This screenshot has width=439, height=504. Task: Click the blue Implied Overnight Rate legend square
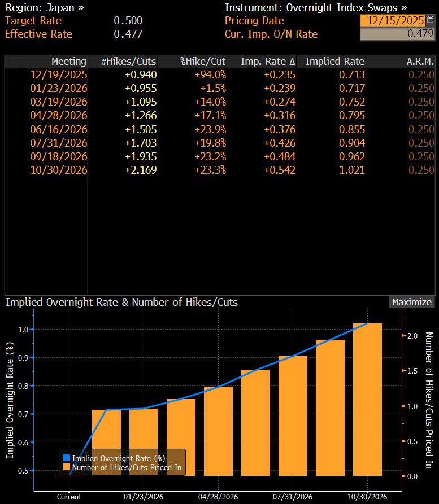67,458
